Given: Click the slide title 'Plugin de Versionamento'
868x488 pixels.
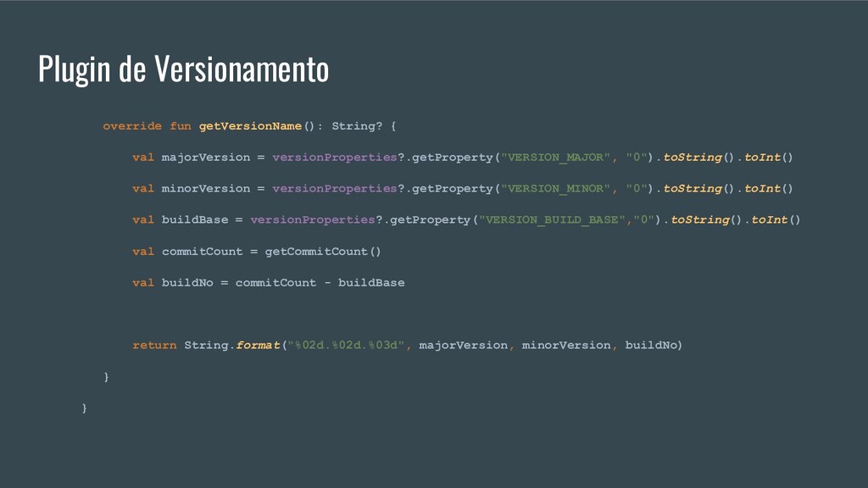Looking at the screenshot, I should click(x=183, y=69).
